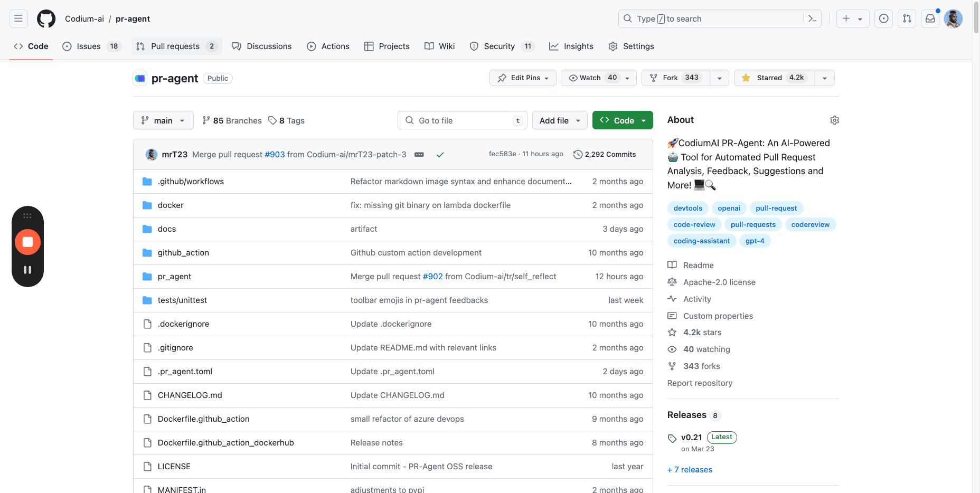Click Report repository
The width and height of the screenshot is (980, 493).
(x=700, y=383)
